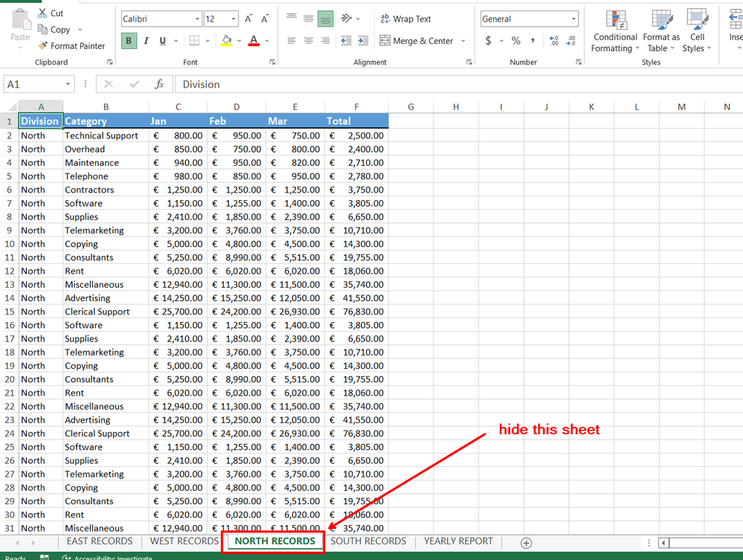743x560 pixels.
Task: Click Wrap Text
Action: (x=405, y=19)
